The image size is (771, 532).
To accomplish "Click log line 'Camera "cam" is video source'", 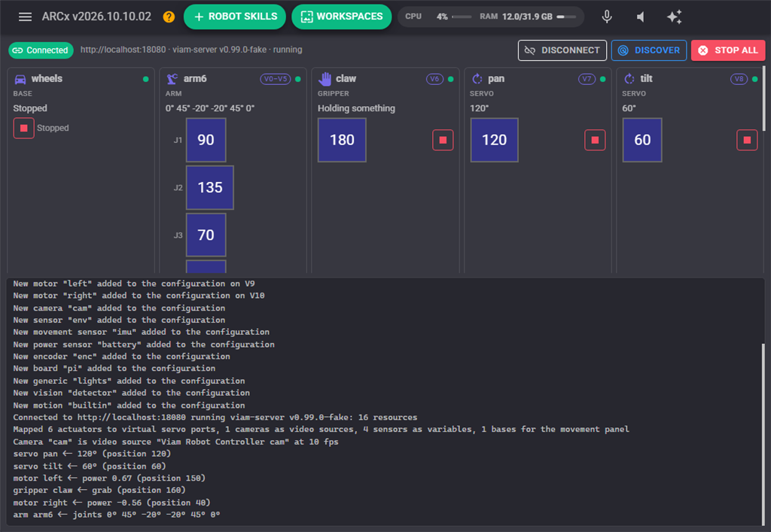I will tap(175, 442).
